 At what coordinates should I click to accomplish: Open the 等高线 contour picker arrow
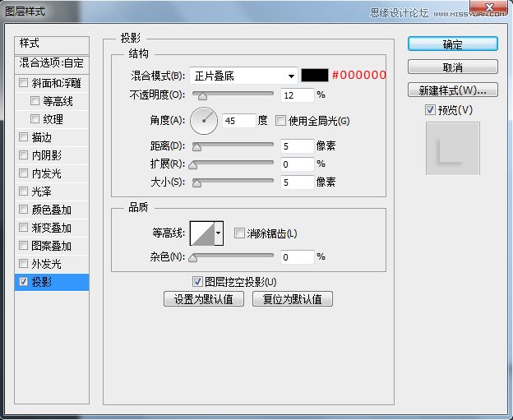(219, 233)
